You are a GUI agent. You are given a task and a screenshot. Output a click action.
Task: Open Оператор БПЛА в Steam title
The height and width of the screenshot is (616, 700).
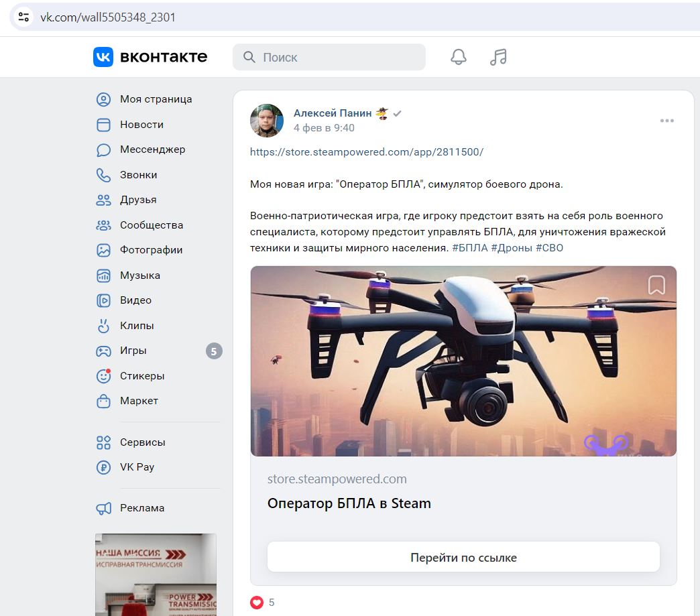[349, 503]
